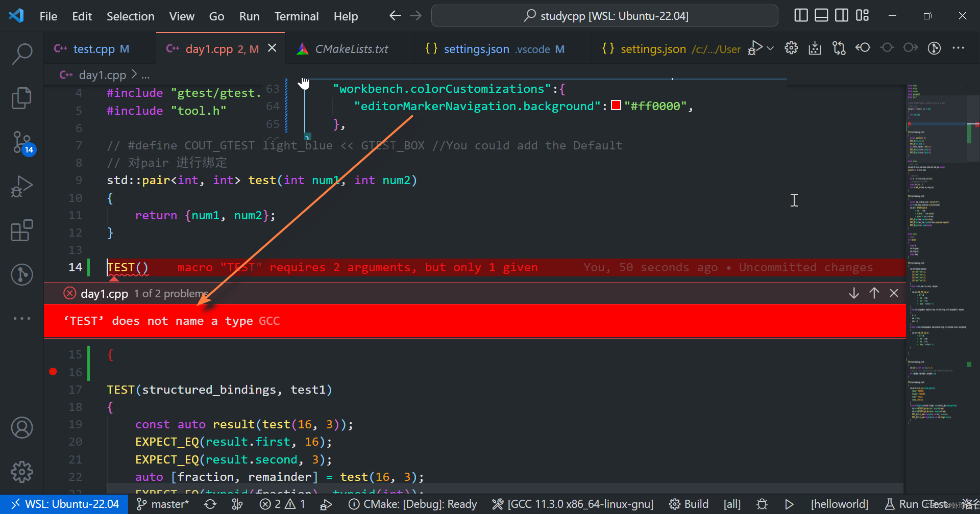Click the red #ff0000 color swatch
Screen dimensions: 980x514
[616, 106]
